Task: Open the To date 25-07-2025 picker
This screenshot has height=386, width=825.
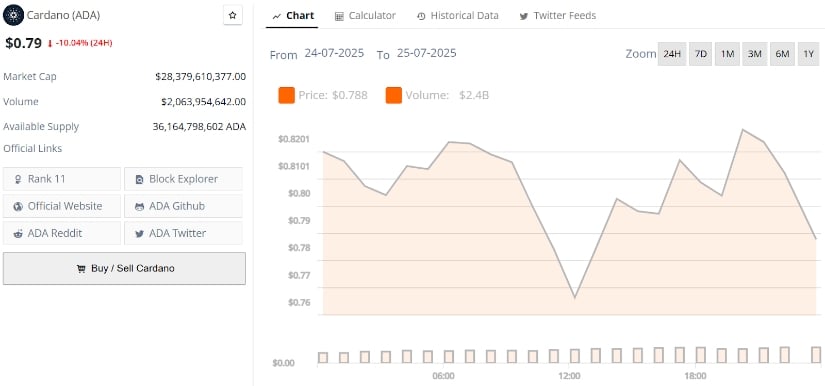Action: point(427,53)
